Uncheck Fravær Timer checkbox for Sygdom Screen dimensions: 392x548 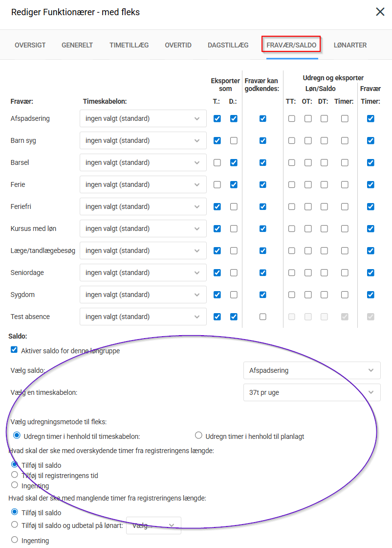pos(370,295)
